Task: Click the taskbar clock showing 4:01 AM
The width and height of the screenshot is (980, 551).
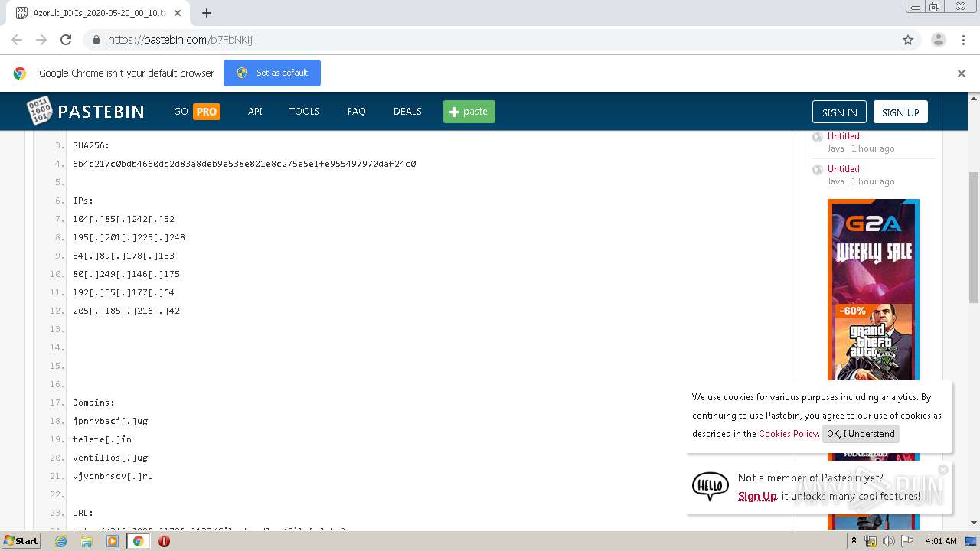Action: pyautogui.click(x=941, y=541)
